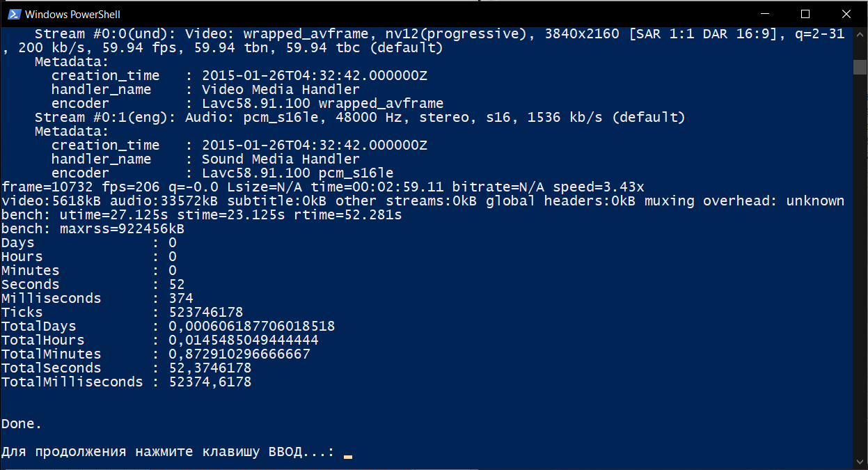This screenshot has height=470, width=868.
Task: Click the "bench: maxrss=922456kB" line
Action: [93, 228]
